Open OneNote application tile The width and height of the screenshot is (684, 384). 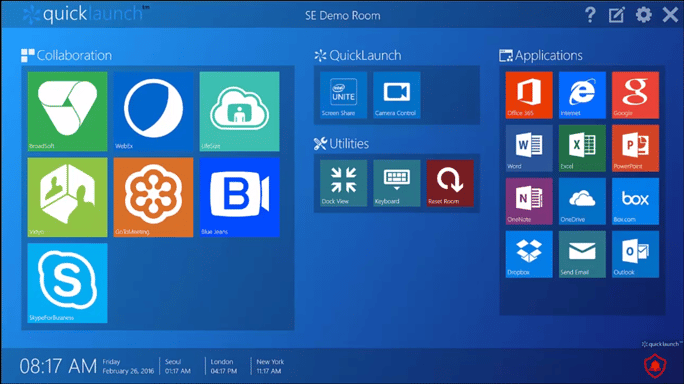529,201
